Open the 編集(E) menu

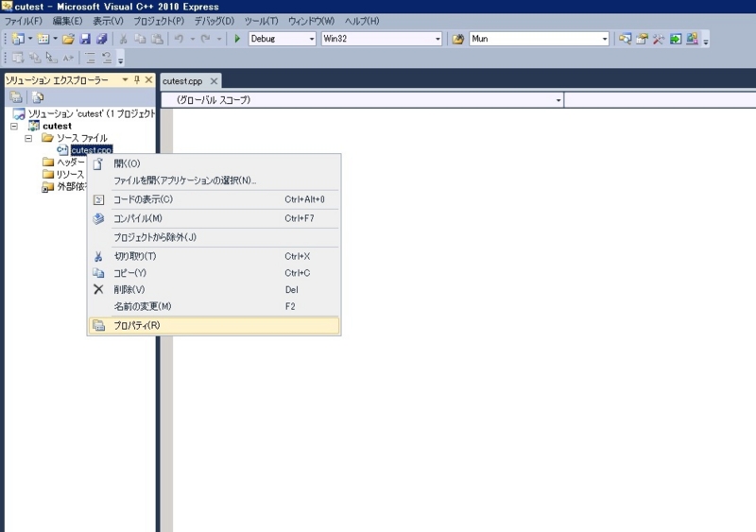pyautogui.click(x=67, y=21)
